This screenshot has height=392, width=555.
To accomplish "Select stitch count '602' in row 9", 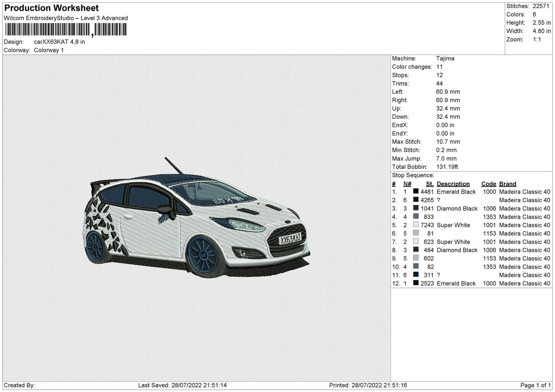I will click(429, 258).
